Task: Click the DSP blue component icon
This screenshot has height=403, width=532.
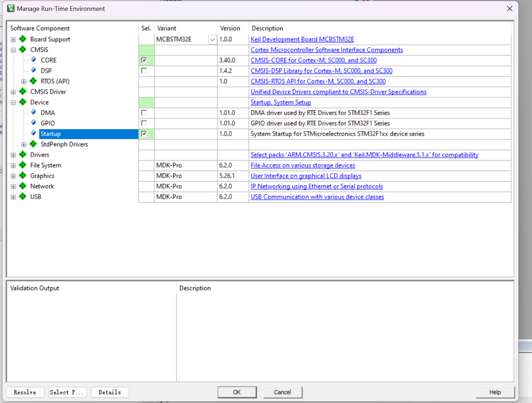Action: [x=33, y=70]
